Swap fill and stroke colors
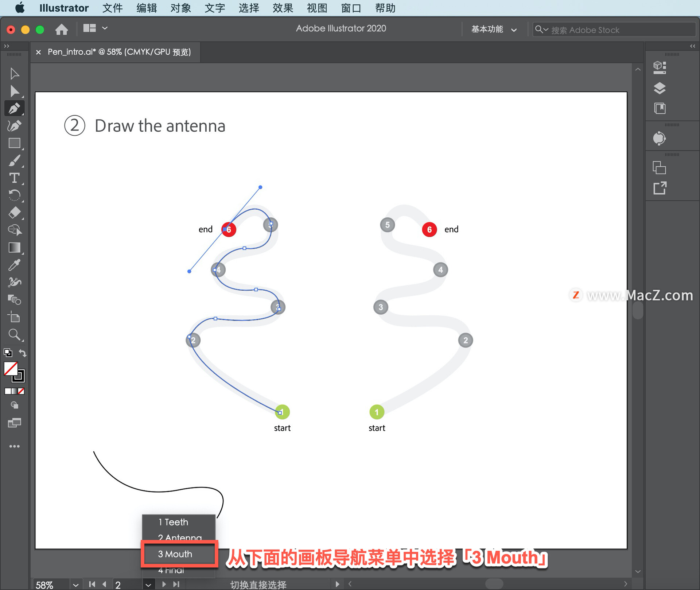700x590 pixels. pyautogui.click(x=23, y=353)
